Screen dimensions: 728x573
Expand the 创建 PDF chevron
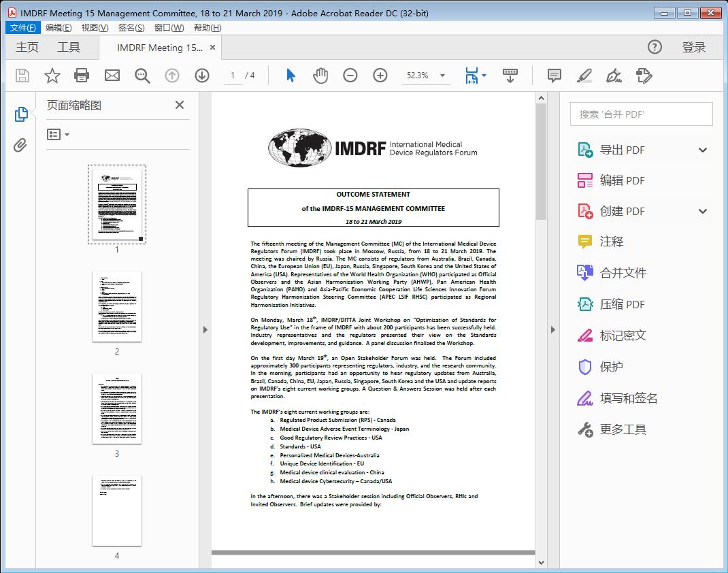(x=703, y=211)
